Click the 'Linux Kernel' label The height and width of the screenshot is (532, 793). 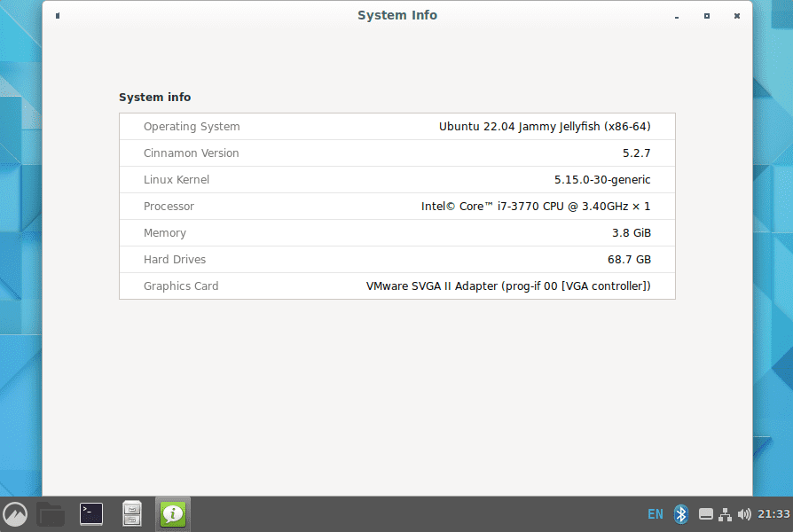tap(177, 179)
